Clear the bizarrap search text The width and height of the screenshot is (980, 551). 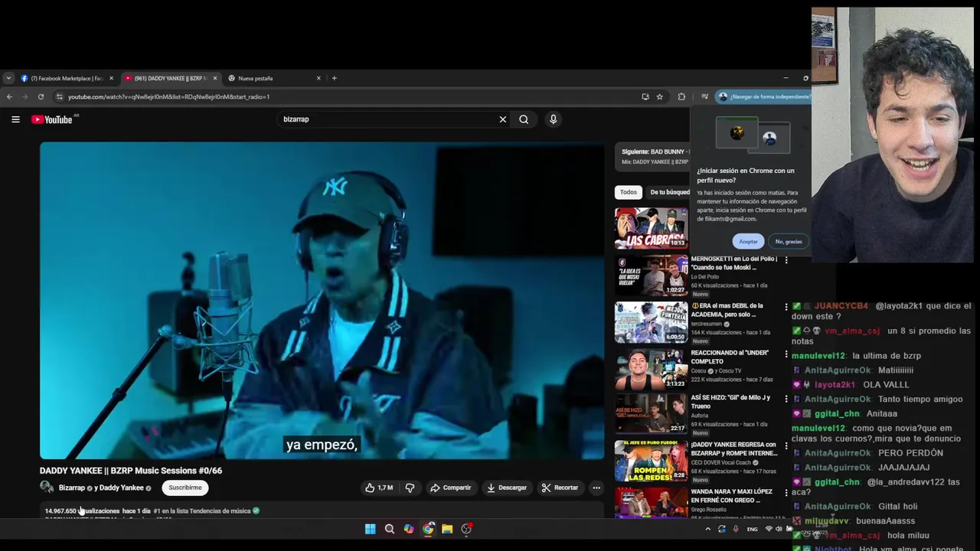[503, 119]
